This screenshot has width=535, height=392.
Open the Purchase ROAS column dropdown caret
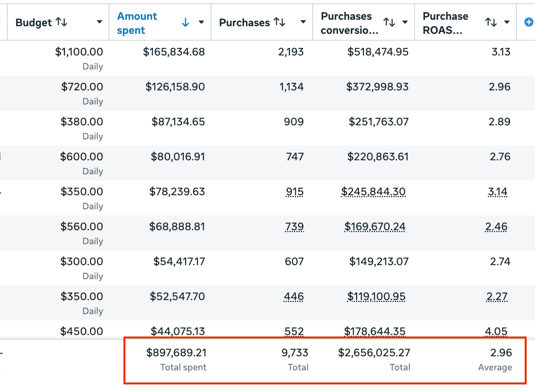pos(507,22)
